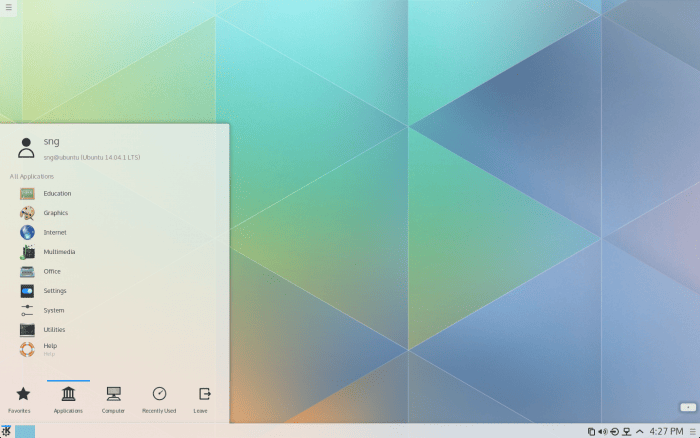This screenshot has width=700, height=438.
Task: Open the Recently Used tab
Action: (x=158, y=399)
